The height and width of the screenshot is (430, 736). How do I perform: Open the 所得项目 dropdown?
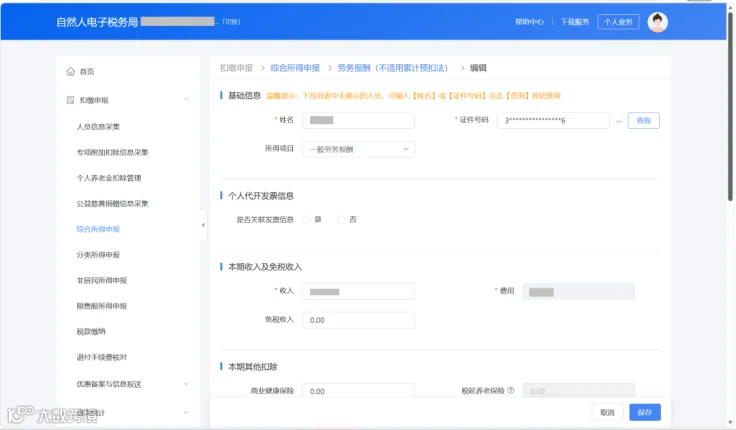(x=358, y=149)
